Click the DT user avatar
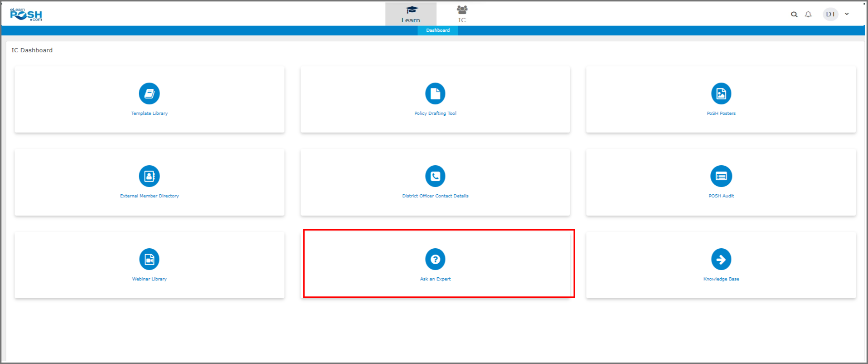The image size is (868, 364). pos(830,15)
